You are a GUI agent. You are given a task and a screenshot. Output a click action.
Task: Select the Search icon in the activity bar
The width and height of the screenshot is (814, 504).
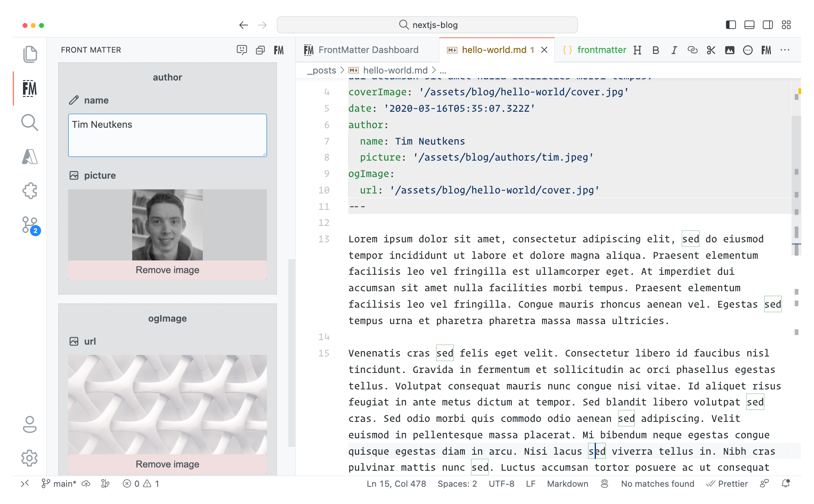[x=30, y=122]
